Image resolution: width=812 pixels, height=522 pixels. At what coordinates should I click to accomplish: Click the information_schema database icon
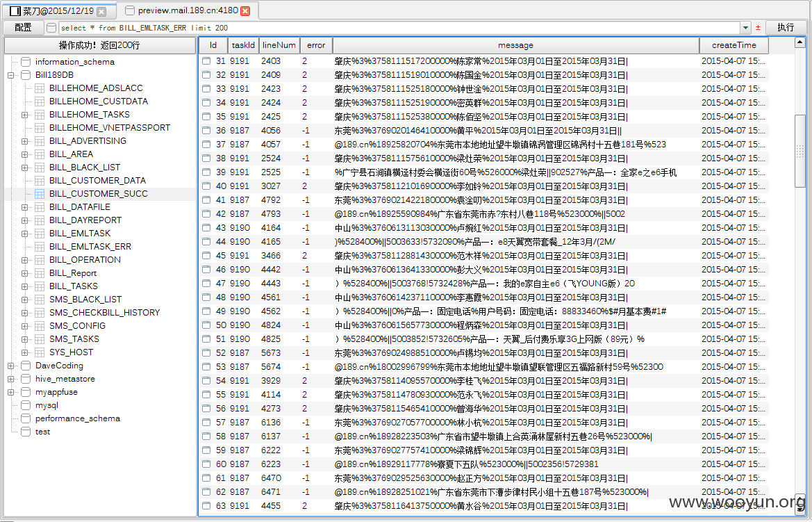tap(26, 62)
